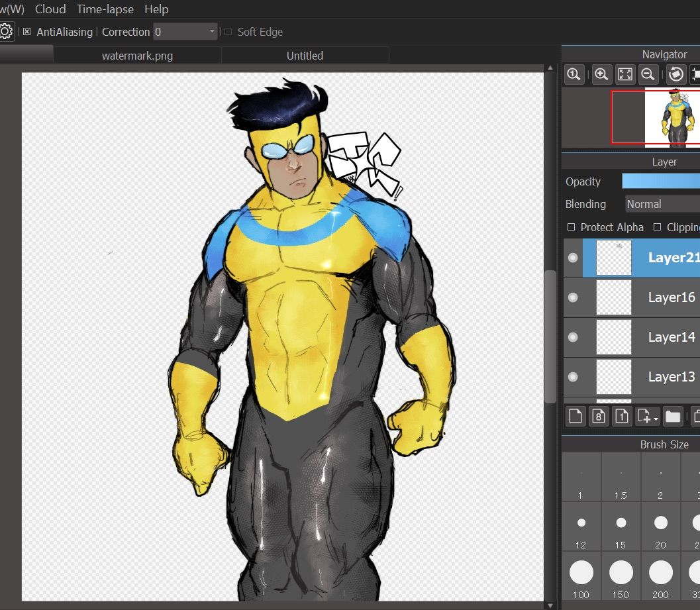Switch to the watermark.png tab
The width and height of the screenshot is (700, 610).
pos(137,56)
